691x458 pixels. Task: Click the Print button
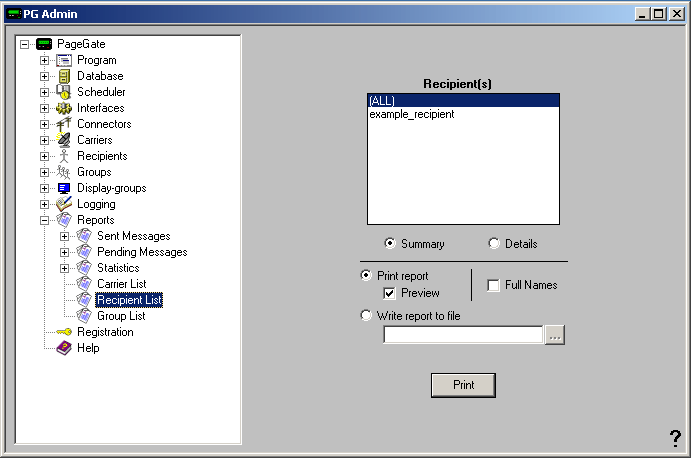click(x=463, y=385)
